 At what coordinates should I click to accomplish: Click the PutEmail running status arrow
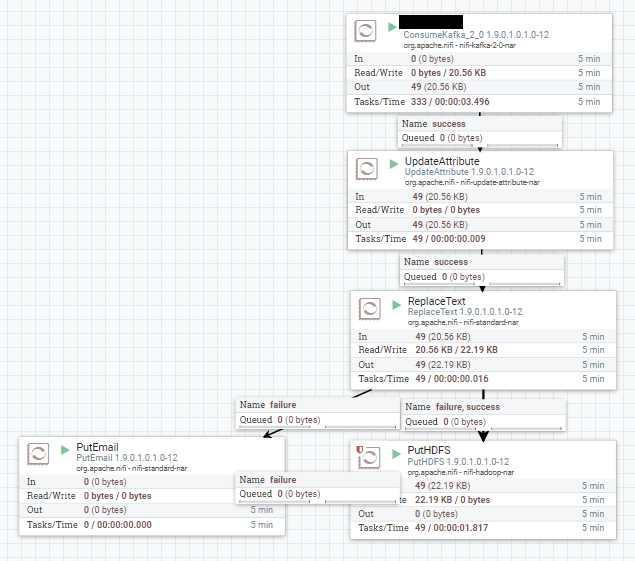pos(65,450)
